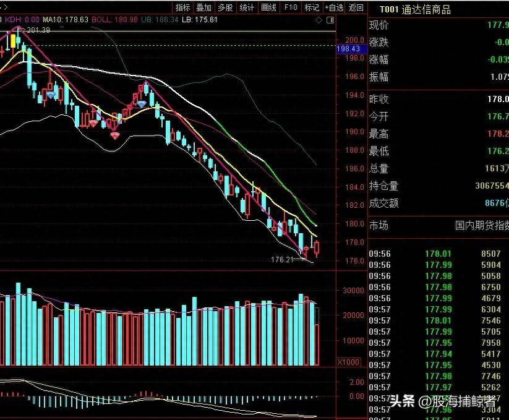Click the 持仓量 open interest row
The width and height of the screenshot is (509, 420).
point(438,186)
